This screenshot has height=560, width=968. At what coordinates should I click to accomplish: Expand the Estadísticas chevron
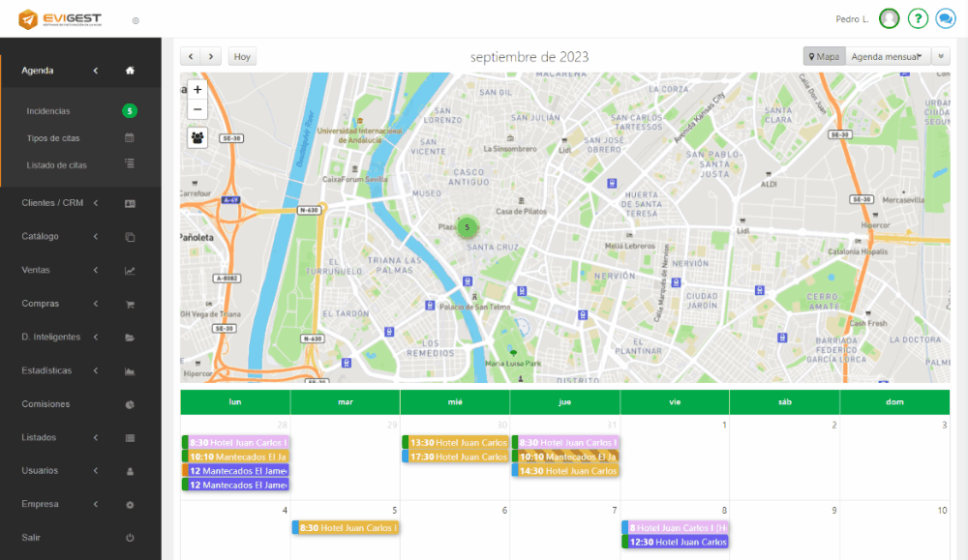click(96, 370)
